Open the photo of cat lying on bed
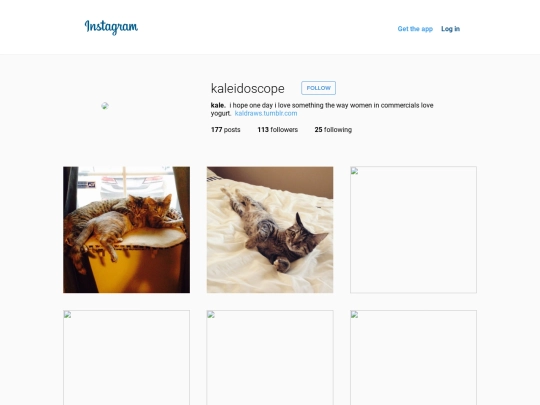The height and width of the screenshot is (405, 540). (x=270, y=230)
